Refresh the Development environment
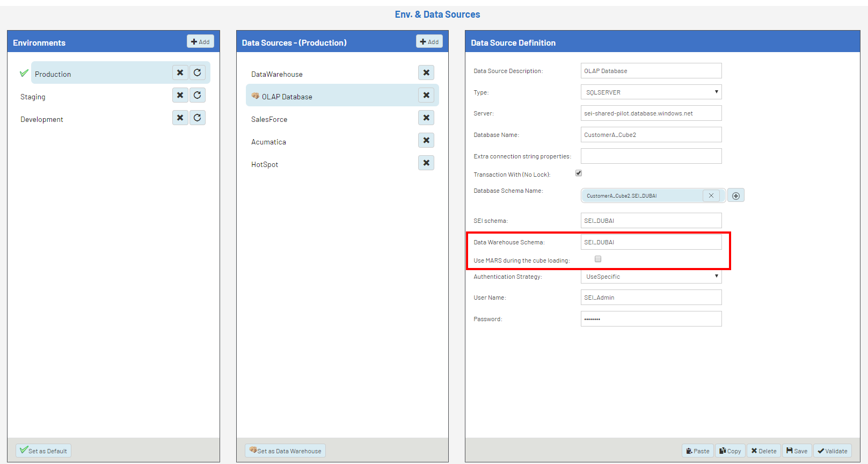 pyautogui.click(x=197, y=118)
